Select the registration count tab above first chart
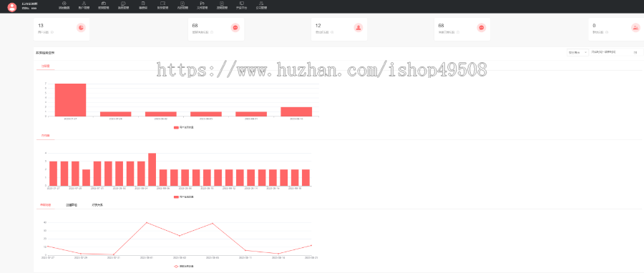Screen dimensions: 644x273 (45, 66)
